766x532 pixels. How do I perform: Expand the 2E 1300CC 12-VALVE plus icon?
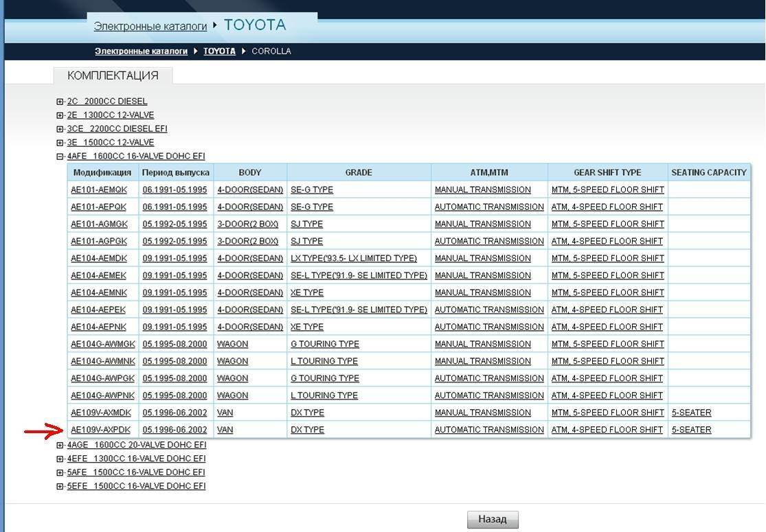point(60,115)
